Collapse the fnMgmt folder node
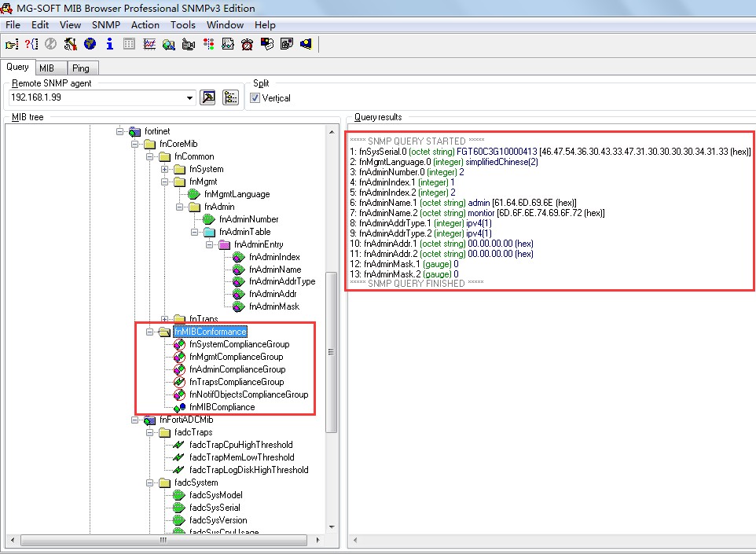Image resolution: width=756 pixels, height=554 pixels. point(164,182)
